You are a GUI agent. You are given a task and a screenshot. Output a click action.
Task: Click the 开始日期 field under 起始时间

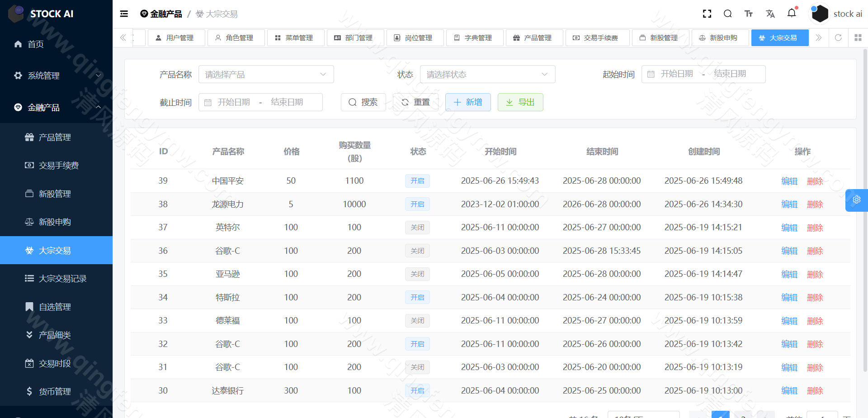point(677,74)
